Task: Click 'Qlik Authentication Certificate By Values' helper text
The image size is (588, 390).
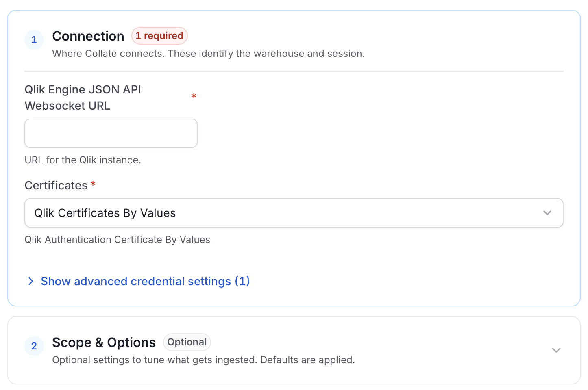Action: point(118,240)
